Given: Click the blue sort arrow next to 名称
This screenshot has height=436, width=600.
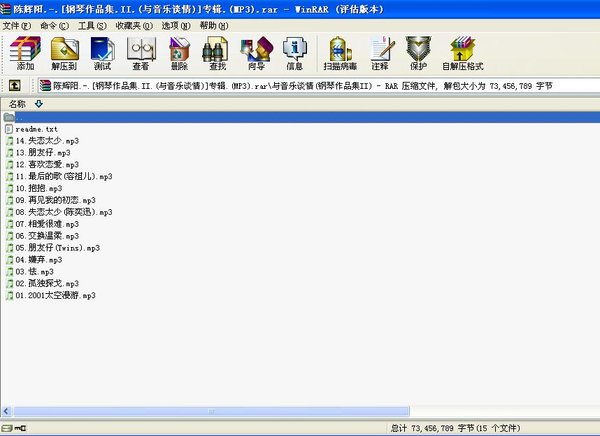Looking at the screenshot, I should point(39,104).
